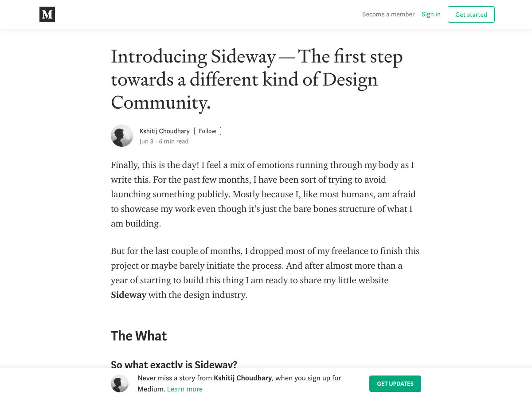Click the So what exactly is Sideway subheading
Screen dimensions: 532x399
[174, 364]
